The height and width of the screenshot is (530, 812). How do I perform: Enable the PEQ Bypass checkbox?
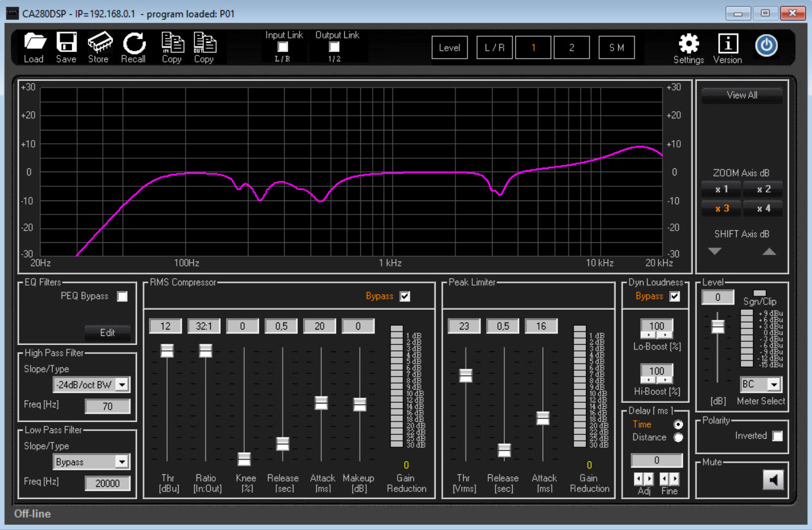[x=122, y=296]
